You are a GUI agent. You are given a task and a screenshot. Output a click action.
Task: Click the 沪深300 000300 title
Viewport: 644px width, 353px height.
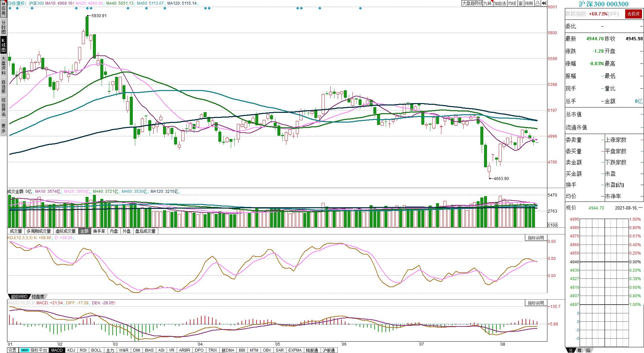tap(604, 4)
